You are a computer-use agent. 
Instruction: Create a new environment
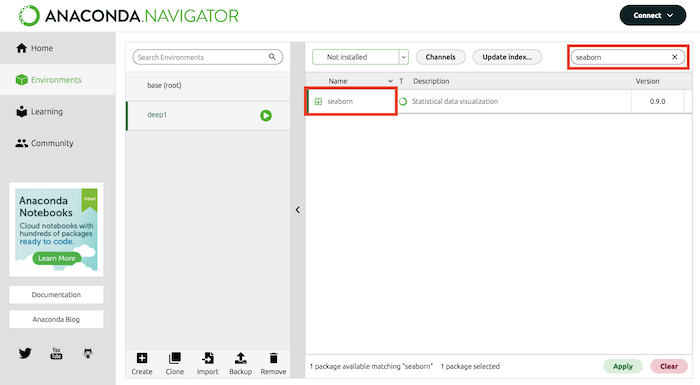click(142, 364)
